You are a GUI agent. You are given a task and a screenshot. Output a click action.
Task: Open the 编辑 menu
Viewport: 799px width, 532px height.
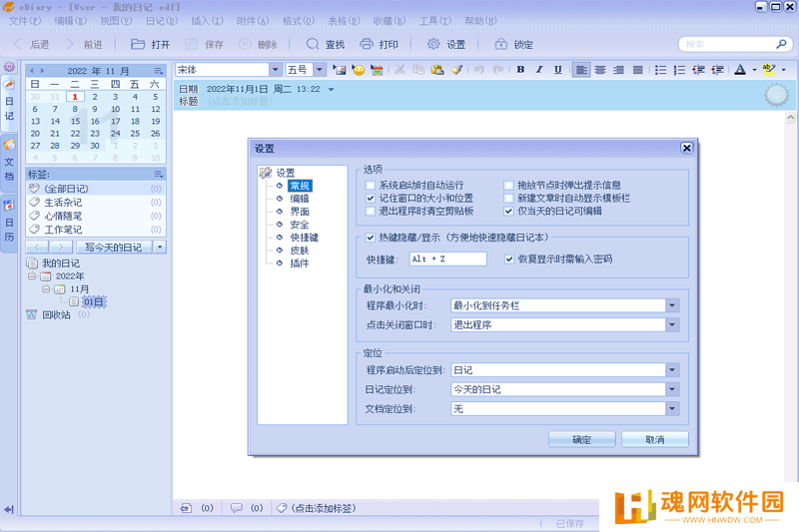point(70,21)
